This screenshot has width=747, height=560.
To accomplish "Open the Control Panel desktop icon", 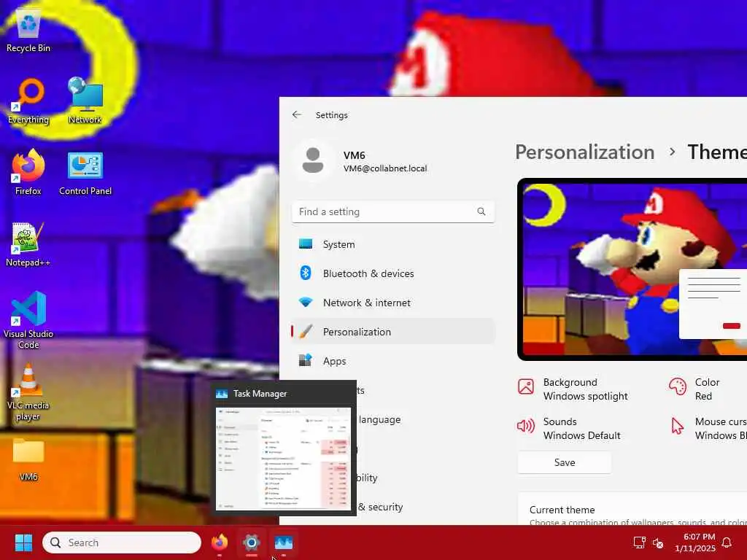I will [85, 172].
